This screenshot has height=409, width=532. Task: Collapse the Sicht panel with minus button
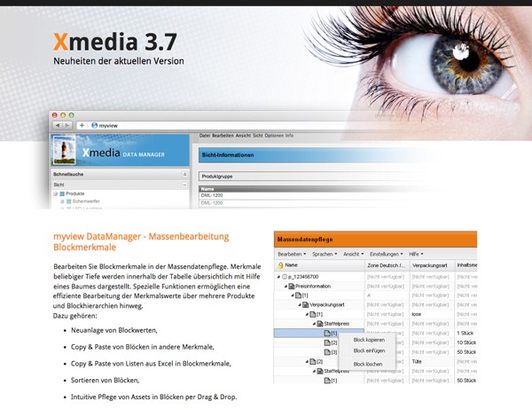click(184, 185)
